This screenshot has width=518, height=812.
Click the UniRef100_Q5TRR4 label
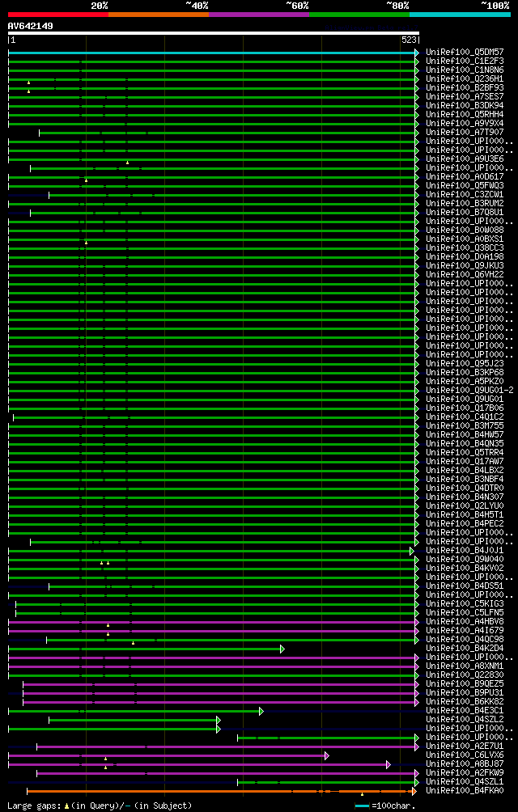(x=465, y=452)
